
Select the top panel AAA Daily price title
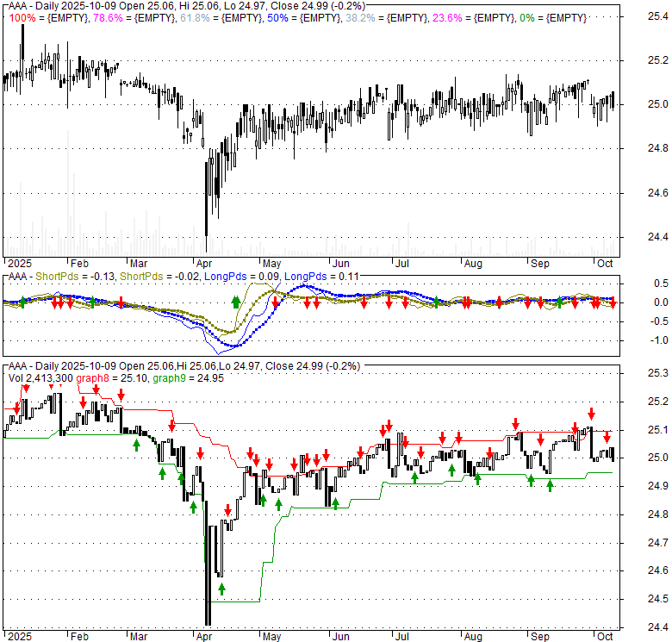pyautogui.click(x=187, y=6)
